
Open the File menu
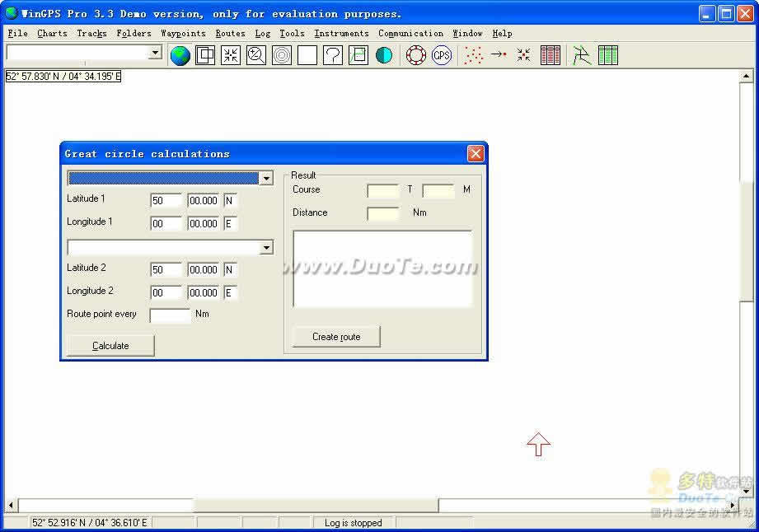[x=17, y=34]
